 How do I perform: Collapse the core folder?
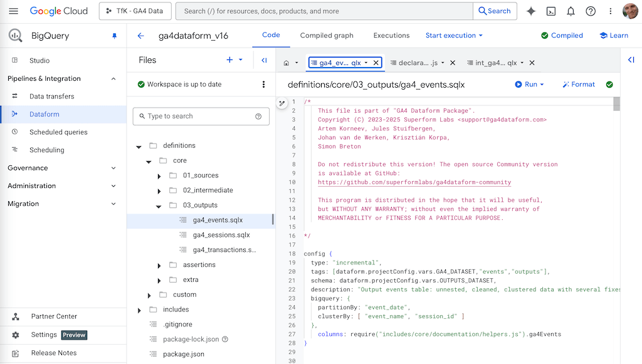coord(149,161)
